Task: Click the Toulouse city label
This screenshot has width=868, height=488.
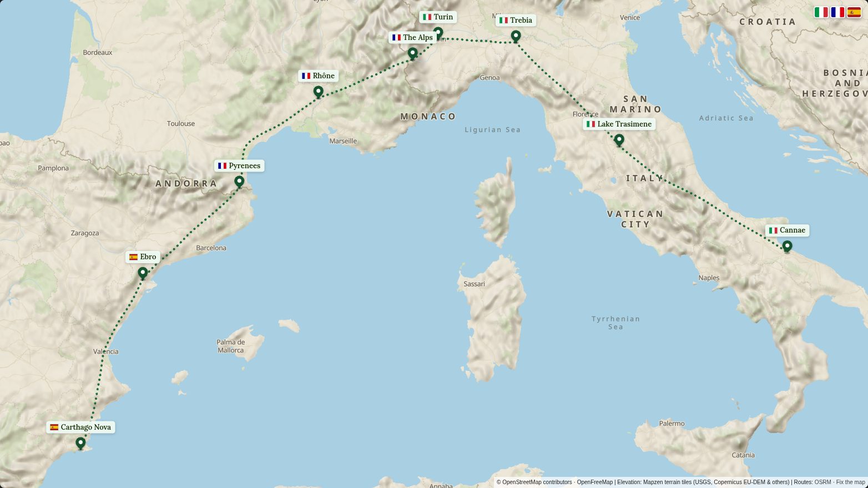Action: click(181, 123)
